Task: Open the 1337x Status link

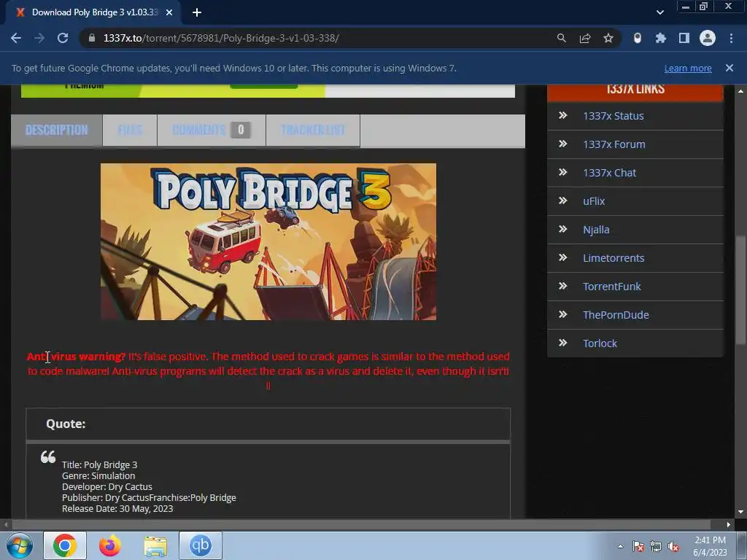Action: pyautogui.click(x=613, y=116)
